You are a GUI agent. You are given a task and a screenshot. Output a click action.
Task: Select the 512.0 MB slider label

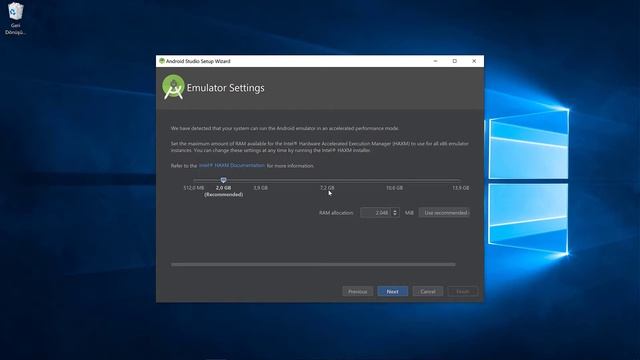point(193,188)
